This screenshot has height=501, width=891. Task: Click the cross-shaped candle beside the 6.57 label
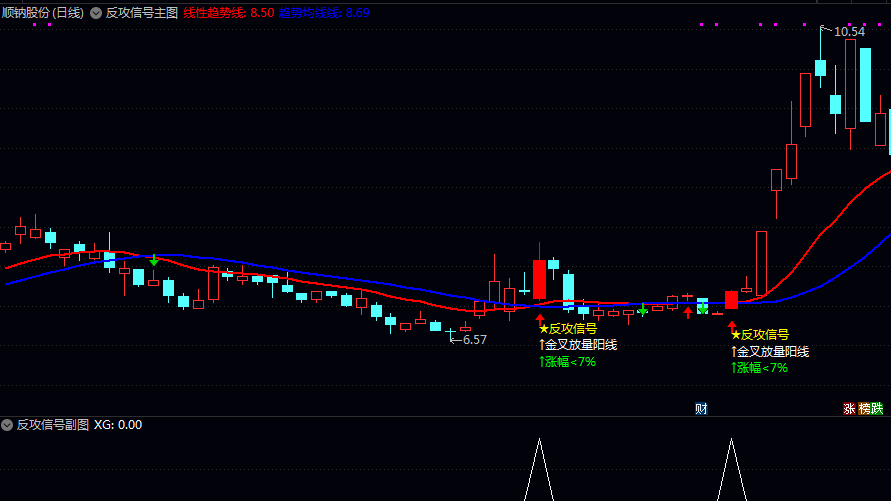point(451,332)
